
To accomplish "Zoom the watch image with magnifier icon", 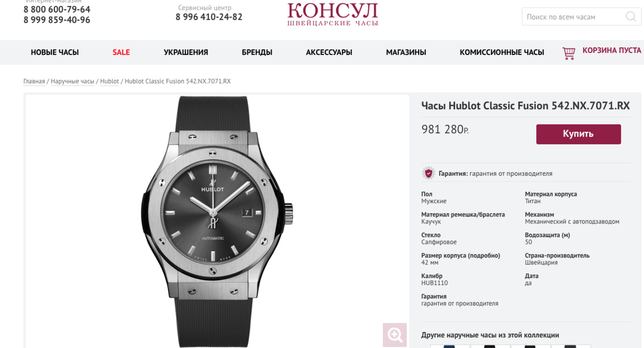I will tap(394, 335).
